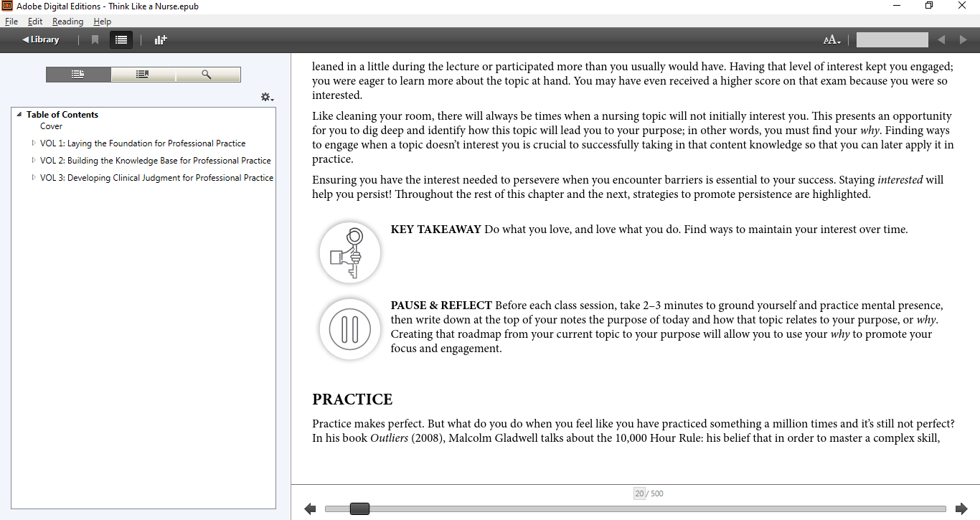This screenshot has height=520, width=980.
Task: Return to the Library view
Action: (41, 39)
